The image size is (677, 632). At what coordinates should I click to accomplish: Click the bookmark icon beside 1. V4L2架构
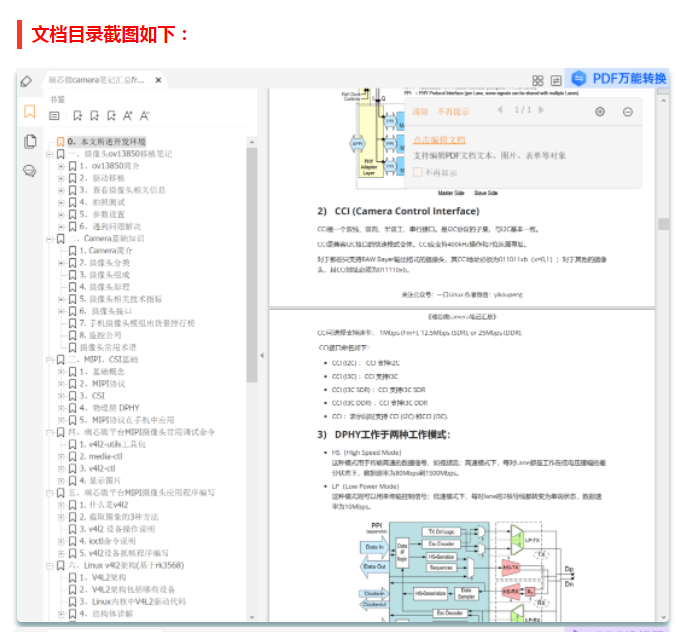(x=73, y=578)
